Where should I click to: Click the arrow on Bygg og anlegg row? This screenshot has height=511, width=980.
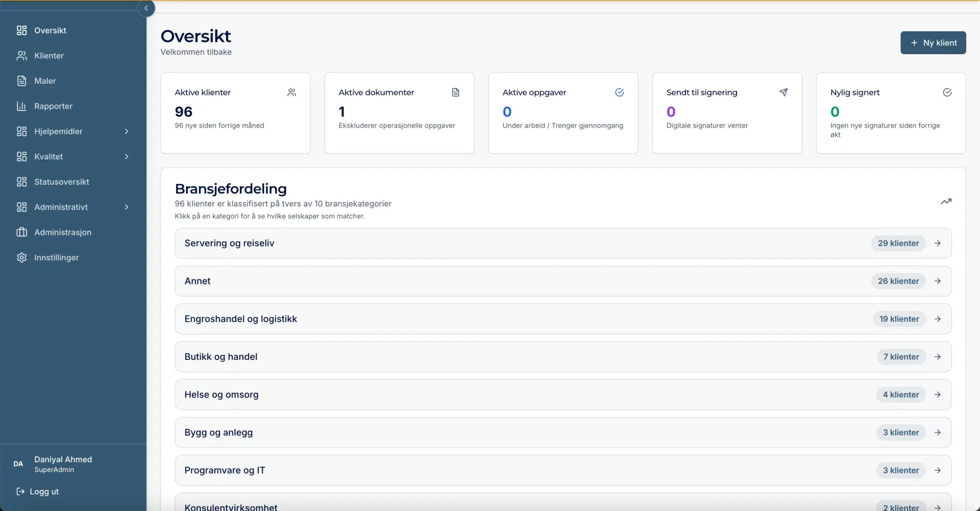point(938,432)
